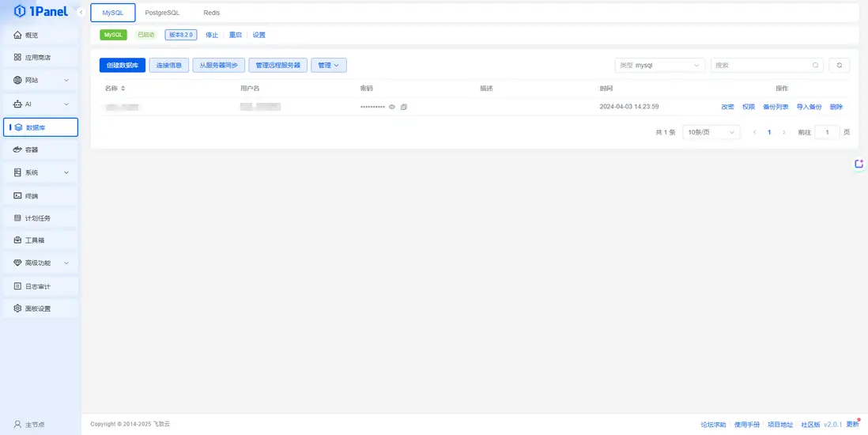Open the 高级功能 advanced features
The height and width of the screenshot is (435, 868).
tap(40, 263)
